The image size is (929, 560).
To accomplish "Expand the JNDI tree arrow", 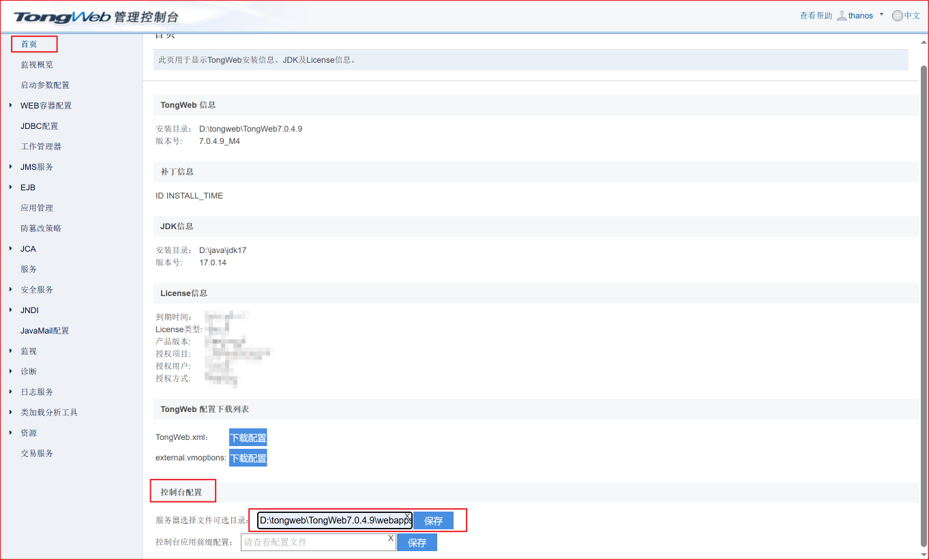I will [x=10, y=310].
